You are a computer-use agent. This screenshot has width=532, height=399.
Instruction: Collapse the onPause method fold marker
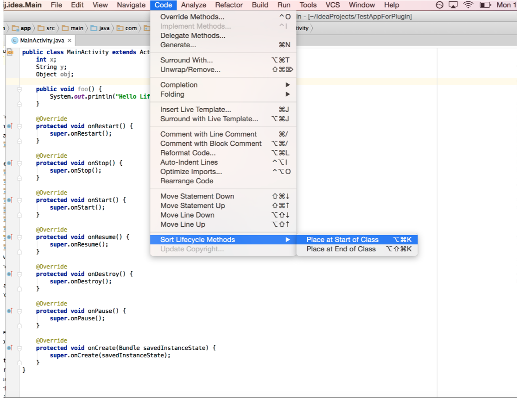tap(19, 311)
